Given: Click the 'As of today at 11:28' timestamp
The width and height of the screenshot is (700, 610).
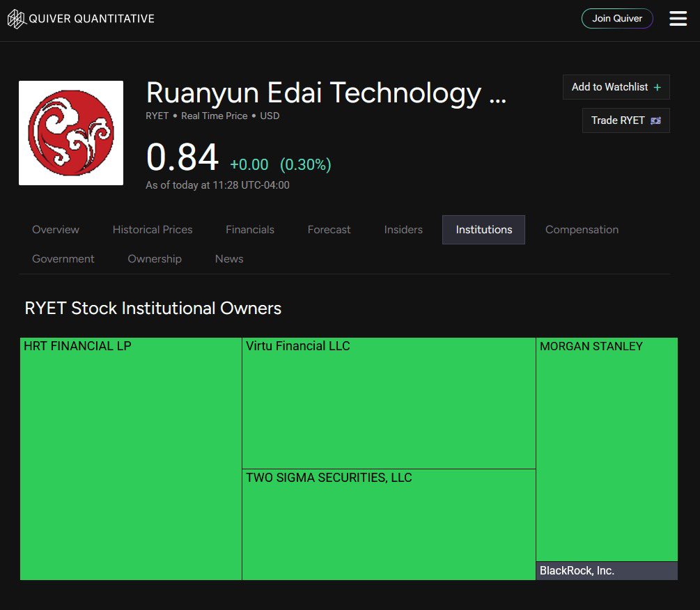Looking at the screenshot, I should pos(217,185).
